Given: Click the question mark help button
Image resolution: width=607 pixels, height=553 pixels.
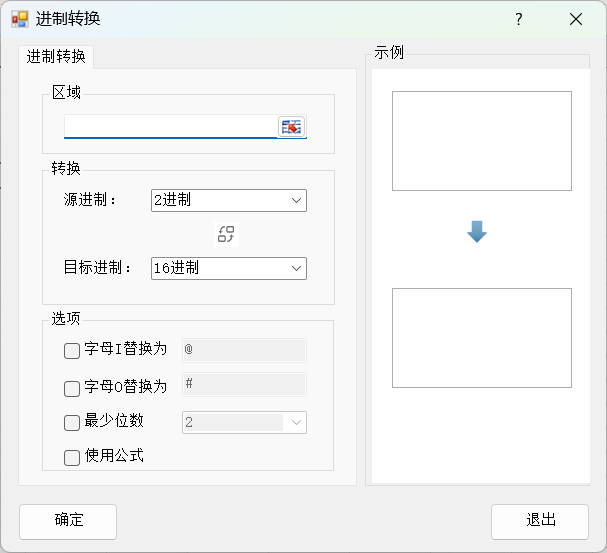Looking at the screenshot, I should 518,19.
